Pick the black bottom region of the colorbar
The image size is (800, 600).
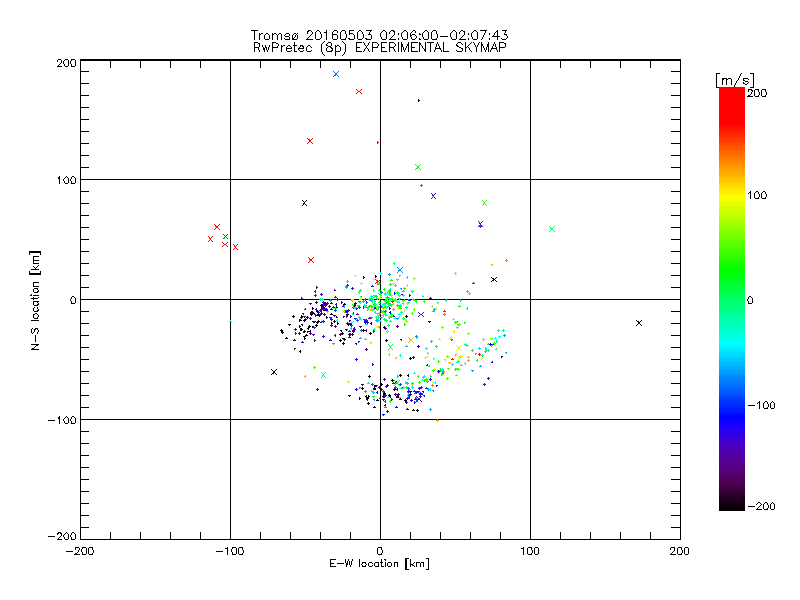coord(732,503)
